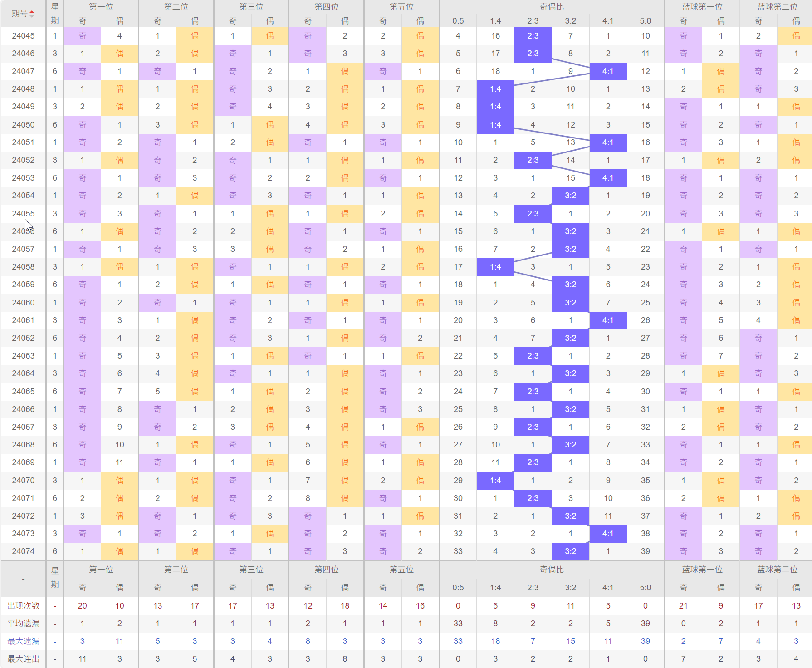This screenshot has width=812, height=668.
Task: Click the 0:5 sub-header in the top header
Action: [x=458, y=21]
